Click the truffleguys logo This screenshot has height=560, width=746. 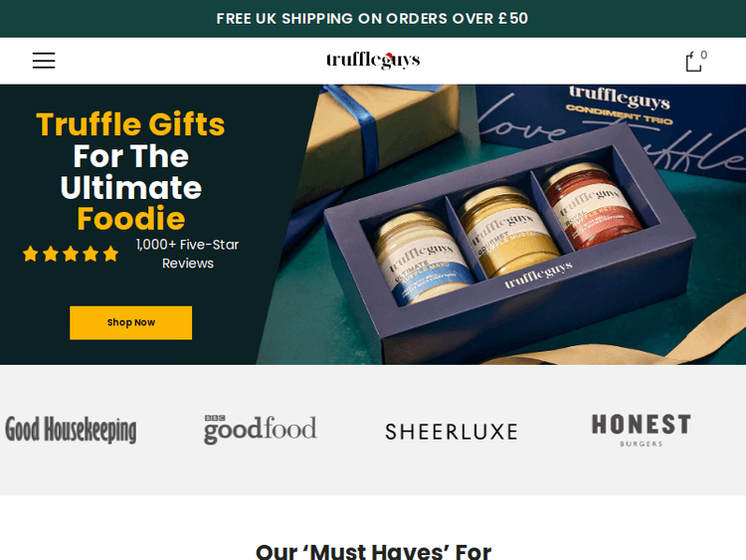(x=373, y=61)
